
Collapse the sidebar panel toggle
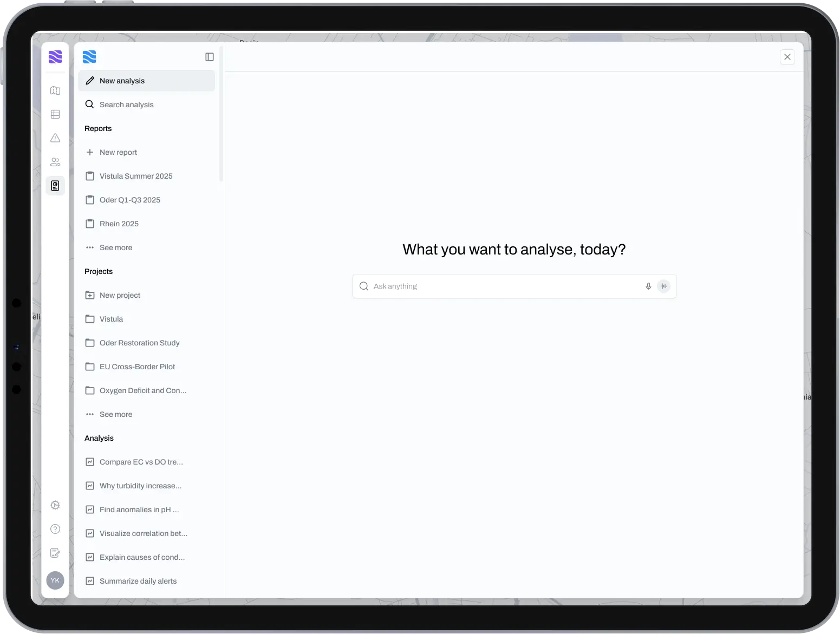coord(210,57)
